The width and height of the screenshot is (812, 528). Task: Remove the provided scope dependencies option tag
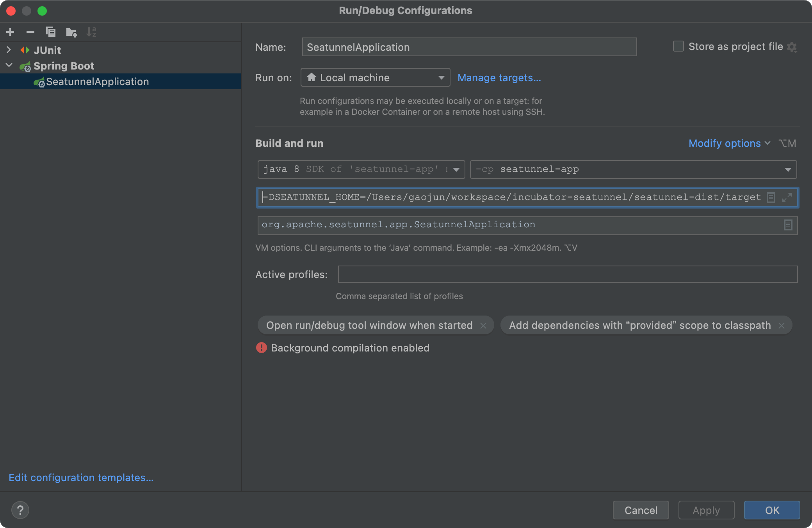coord(782,326)
